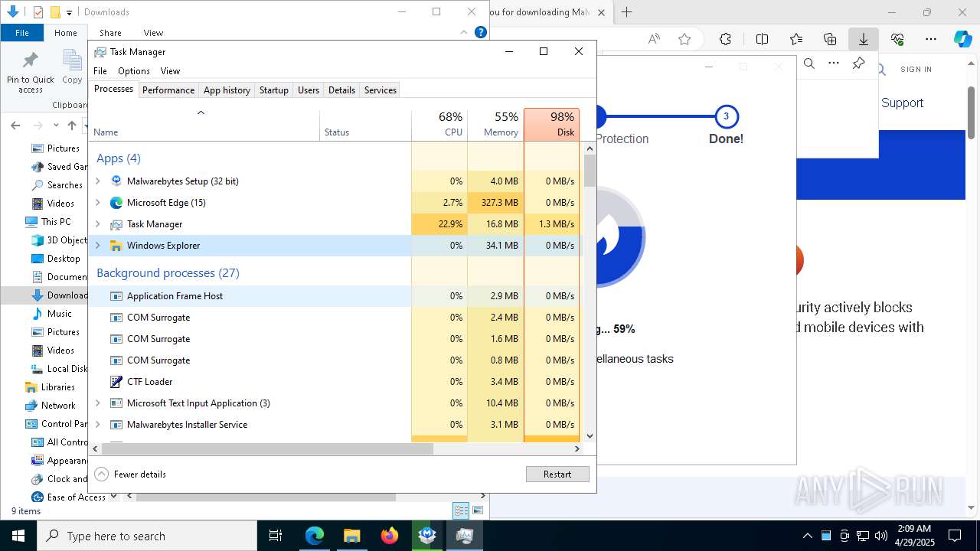Open the Services tab

(381, 90)
